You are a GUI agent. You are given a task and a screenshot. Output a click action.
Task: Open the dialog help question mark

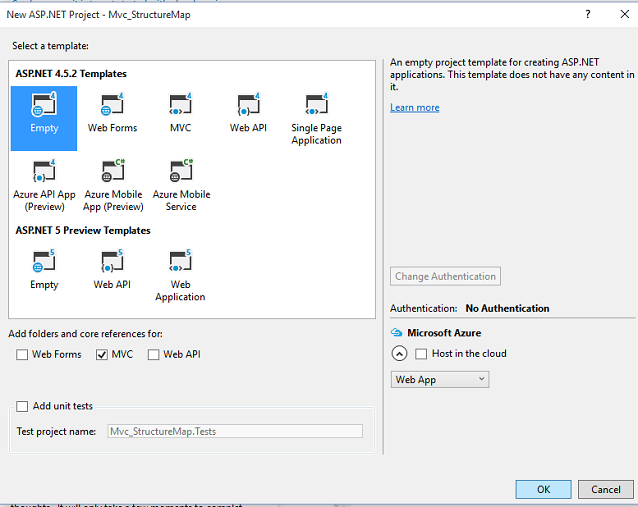pyautogui.click(x=588, y=14)
